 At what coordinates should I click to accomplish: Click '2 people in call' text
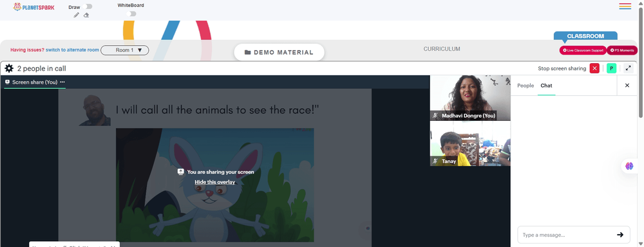41,69
